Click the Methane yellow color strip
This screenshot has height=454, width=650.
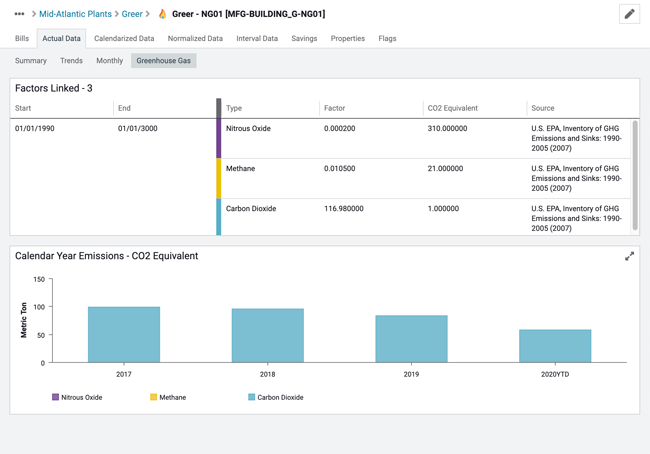coord(219,178)
